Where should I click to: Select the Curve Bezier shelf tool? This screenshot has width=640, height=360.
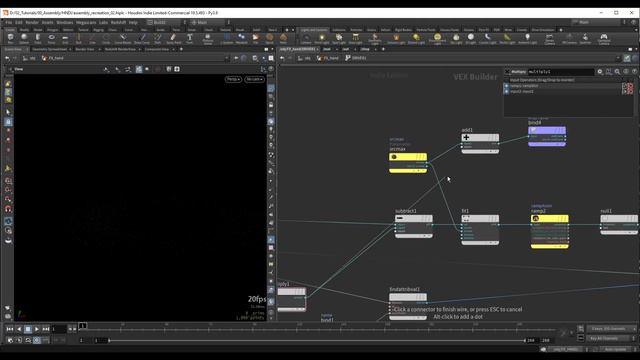click(x=122, y=39)
